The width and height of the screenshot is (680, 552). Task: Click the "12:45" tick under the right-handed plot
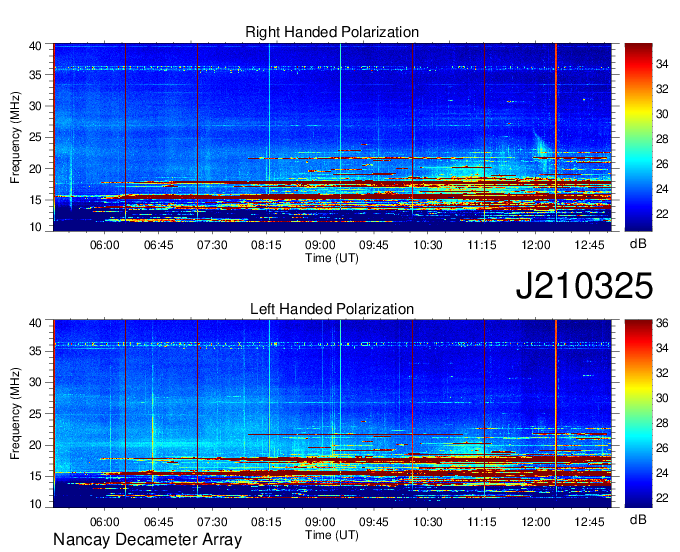click(589, 245)
